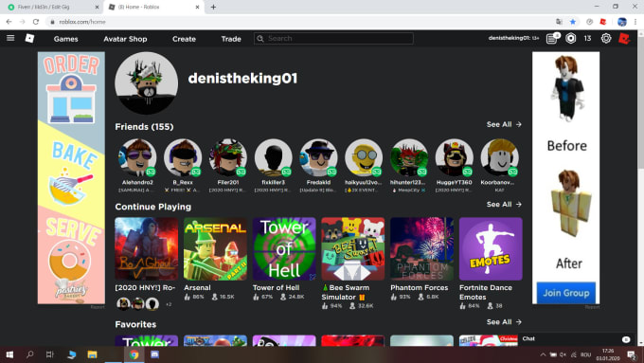644x363 pixels.
Task: Click the Roblox logo home icon
Action: (x=29, y=38)
